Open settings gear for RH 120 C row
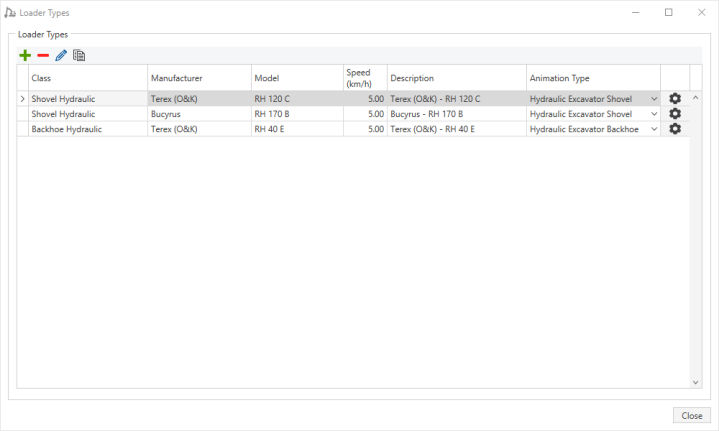Image resolution: width=719 pixels, height=431 pixels. click(675, 99)
